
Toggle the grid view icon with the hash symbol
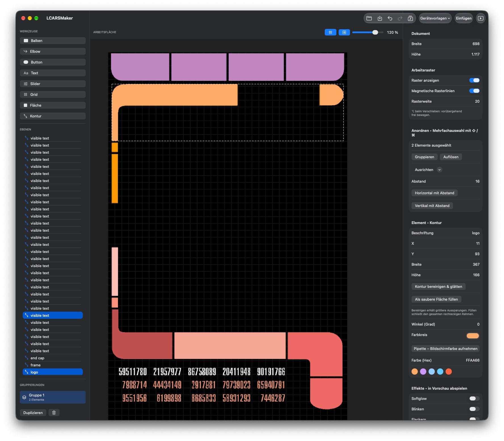(x=330, y=32)
